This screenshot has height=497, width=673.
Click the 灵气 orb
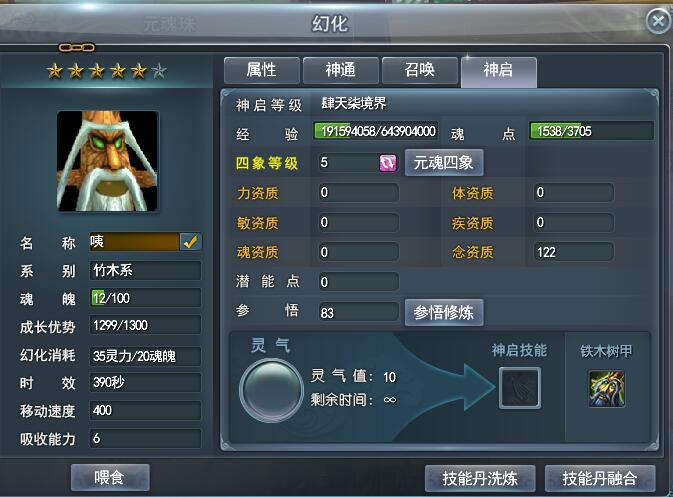click(x=271, y=390)
